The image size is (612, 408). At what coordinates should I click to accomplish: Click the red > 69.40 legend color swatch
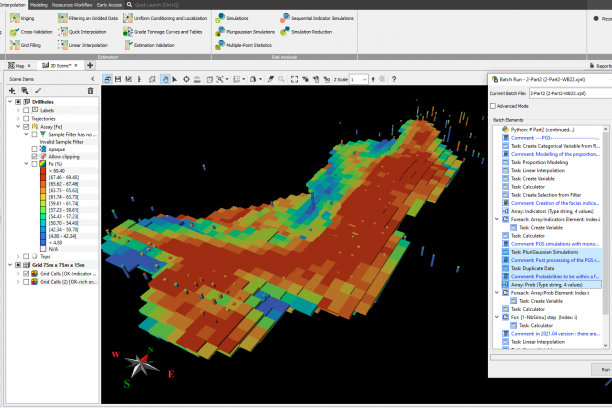[x=43, y=171]
